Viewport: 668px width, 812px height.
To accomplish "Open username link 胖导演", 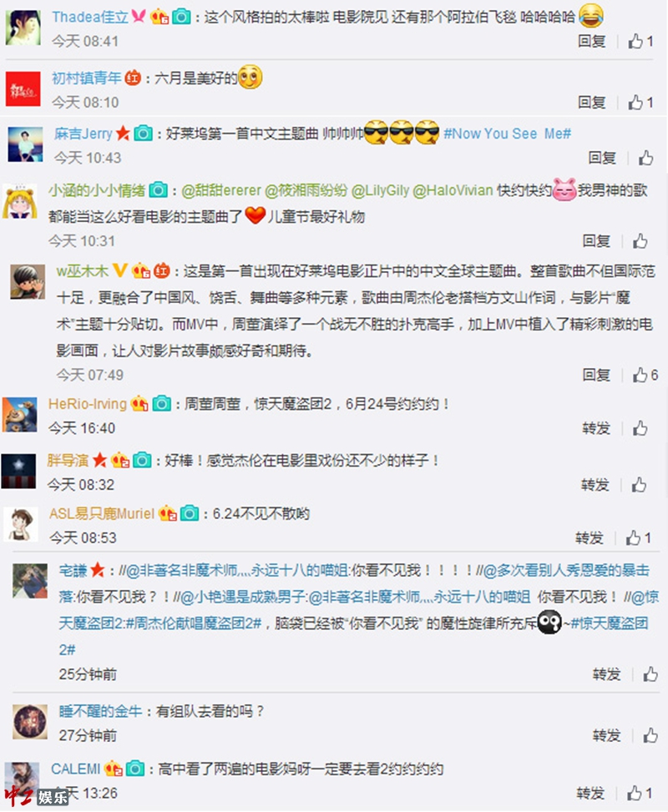I will click(68, 460).
